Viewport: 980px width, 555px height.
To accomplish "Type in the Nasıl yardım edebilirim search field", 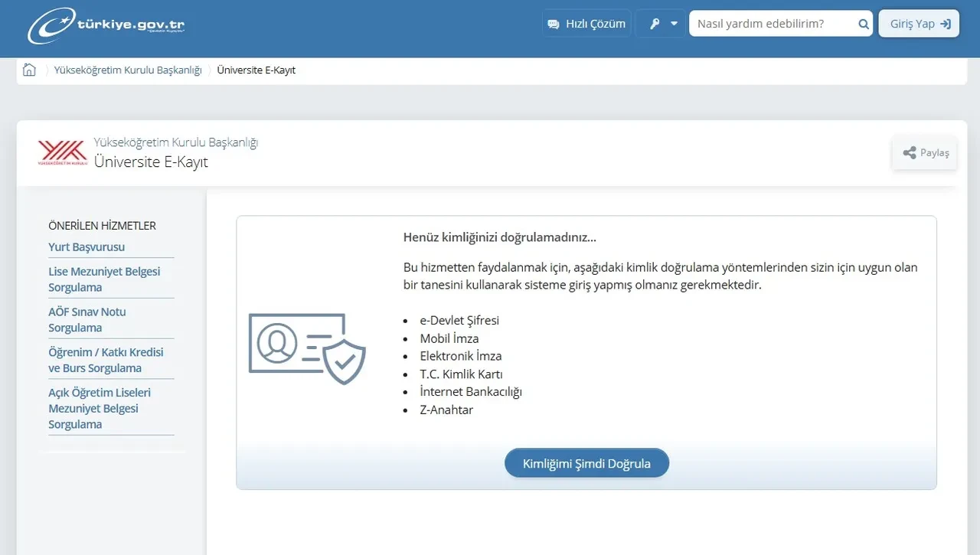I will (772, 24).
